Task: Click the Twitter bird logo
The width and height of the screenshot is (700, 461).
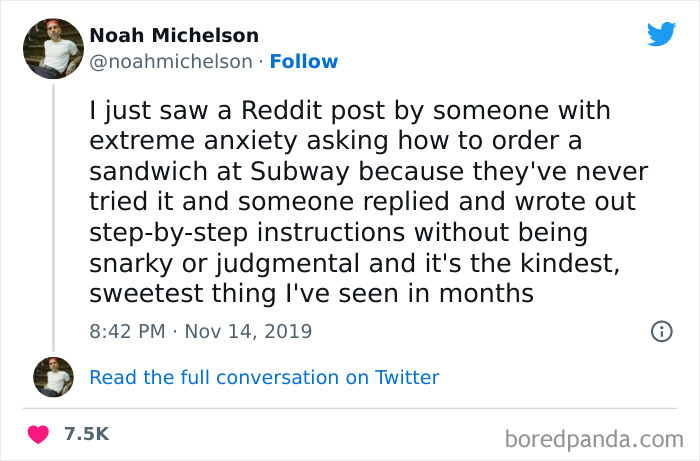Action: click(661, 34)
